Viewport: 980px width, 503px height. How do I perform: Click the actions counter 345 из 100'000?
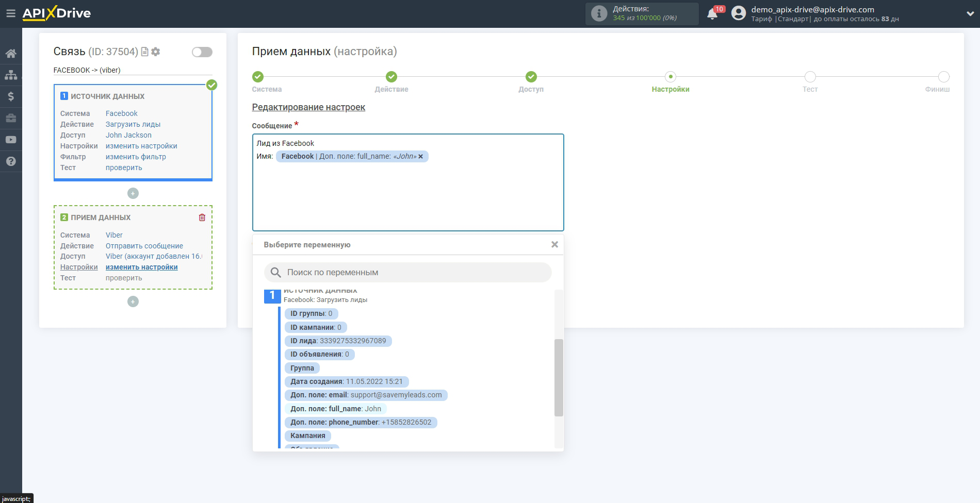coord(645,18)
